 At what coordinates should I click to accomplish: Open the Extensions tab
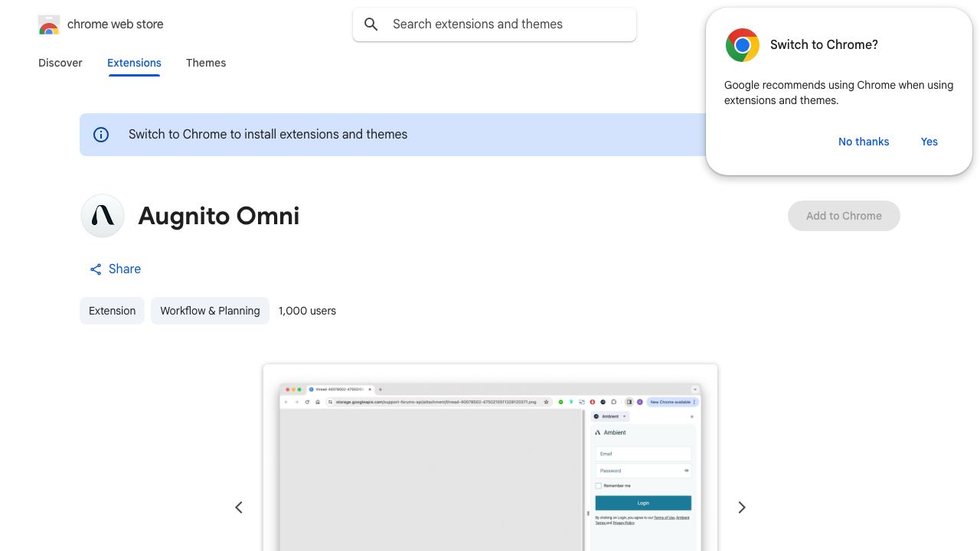[x=134, y=63]
